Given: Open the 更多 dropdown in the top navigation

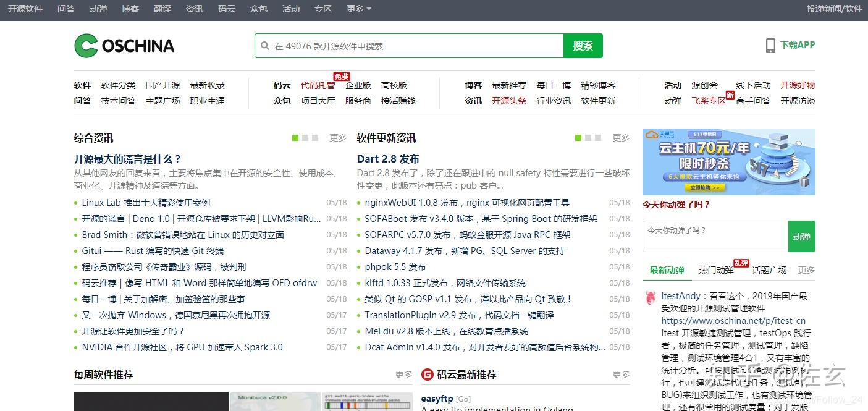Looking at the screenshot, I should [358, 9].
